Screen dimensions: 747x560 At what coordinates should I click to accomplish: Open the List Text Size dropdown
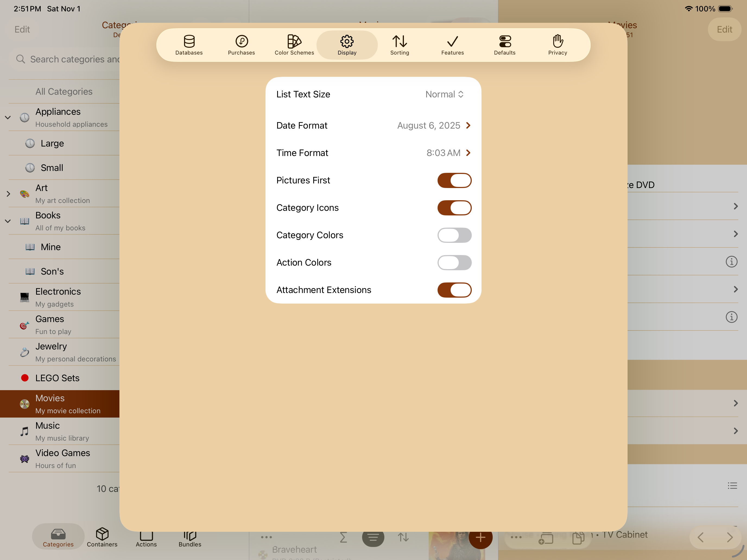444,94
